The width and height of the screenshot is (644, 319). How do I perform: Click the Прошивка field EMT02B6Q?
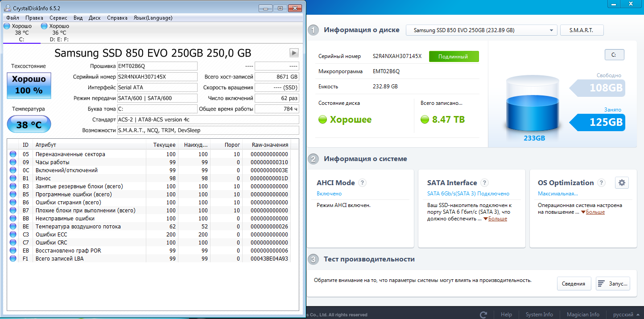pyautogui.click(x=157, y=66)
